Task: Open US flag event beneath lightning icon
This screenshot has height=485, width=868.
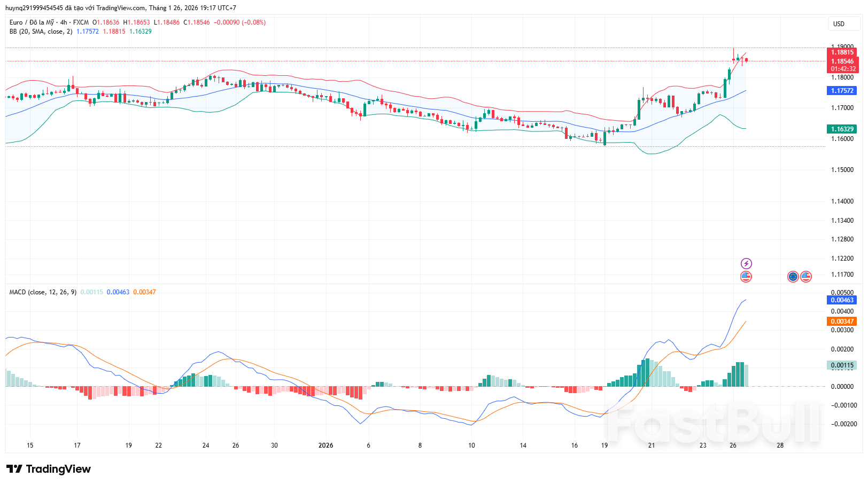Action: pos(746,276)
